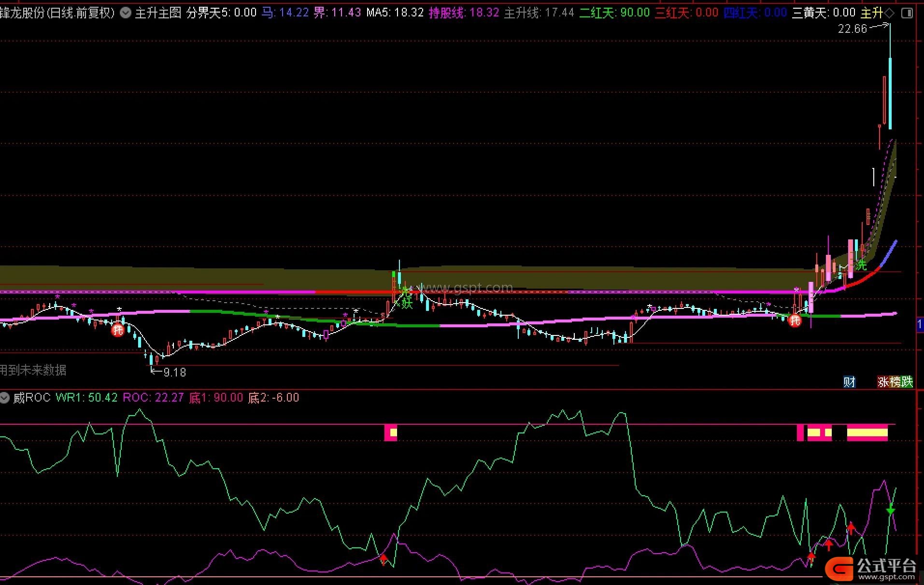The image size is (924, 585).
Task: Click the red 涨 button
Action: pyautogui.click(x=883, y=382)
